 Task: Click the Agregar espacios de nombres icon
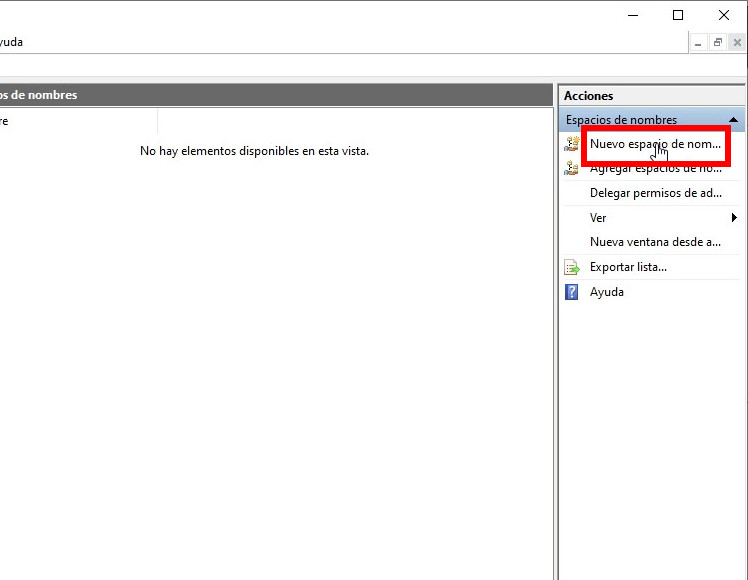point(572,168)
